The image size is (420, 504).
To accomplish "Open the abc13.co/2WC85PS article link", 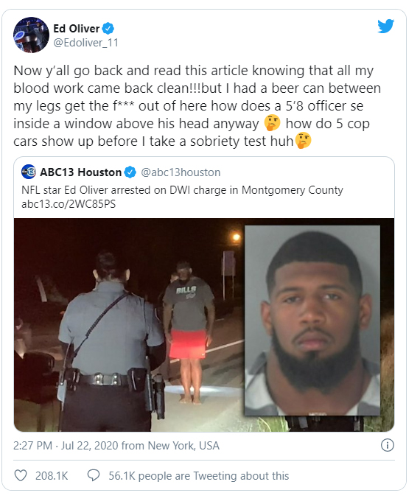I will point(69,204).
